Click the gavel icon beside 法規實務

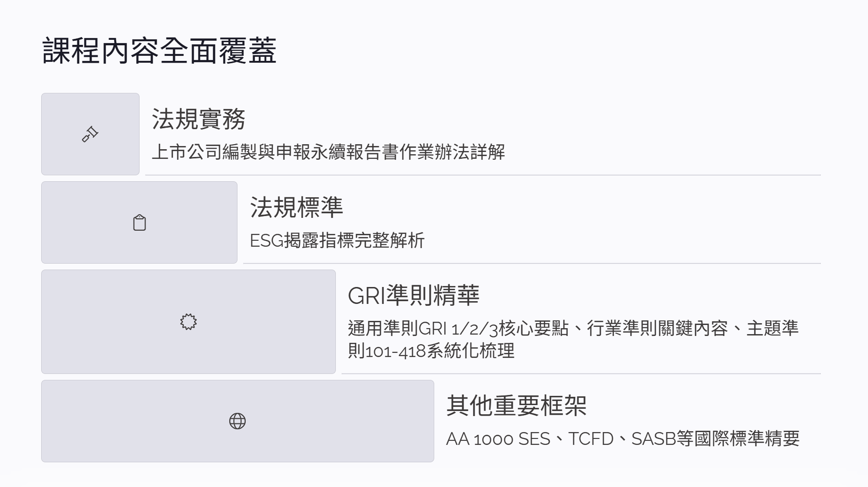click(x=90, y=134)
